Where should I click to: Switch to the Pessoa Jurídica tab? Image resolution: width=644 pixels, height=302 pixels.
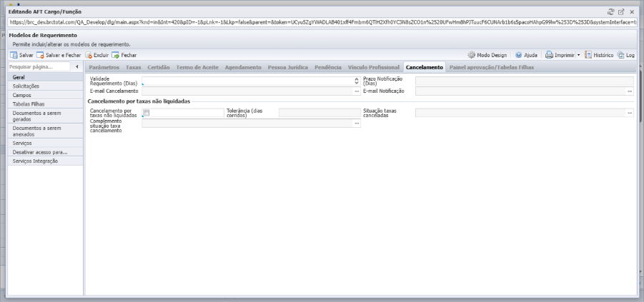[288, 67]
